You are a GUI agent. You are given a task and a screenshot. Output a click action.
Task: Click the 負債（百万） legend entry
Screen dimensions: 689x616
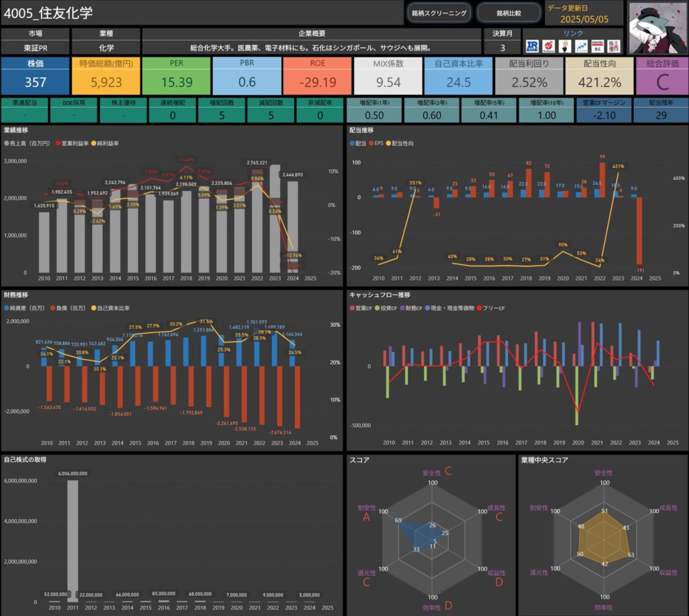[68, 308]
